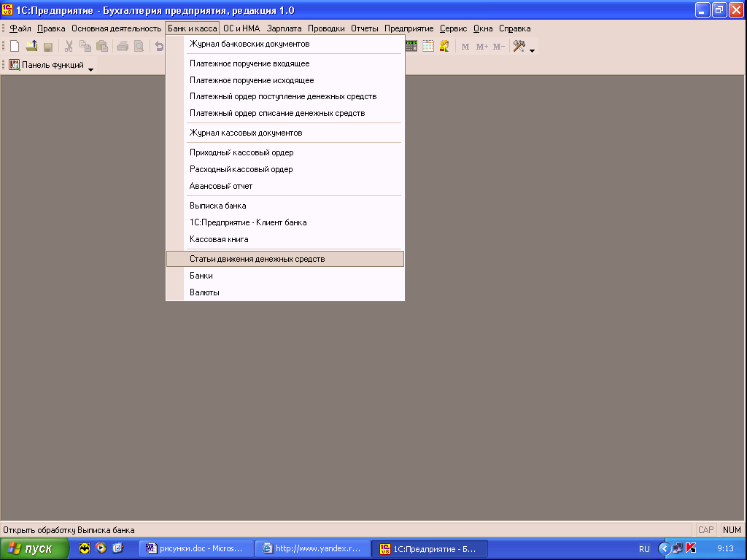Open the calendar icon in toolbar
The image size is (747, 560).
[428, 47]
